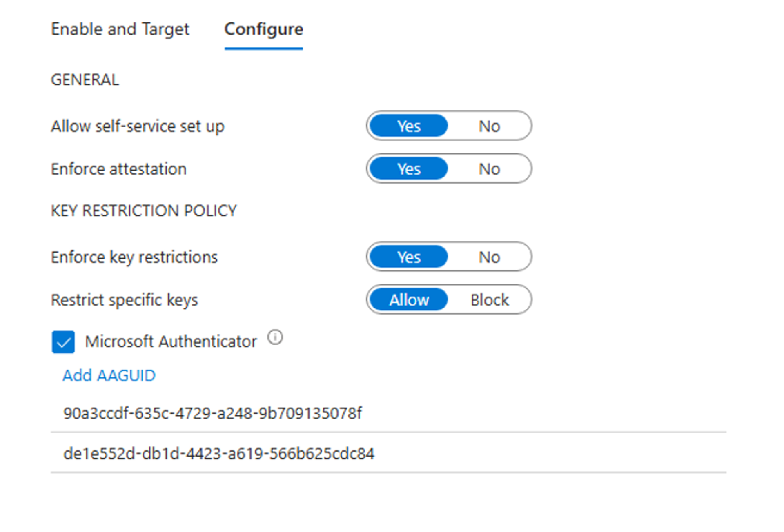Screen dimensions: 784x532
Task: Select Yes on Enforce key restrictions
Action: [x=408, y=257]
